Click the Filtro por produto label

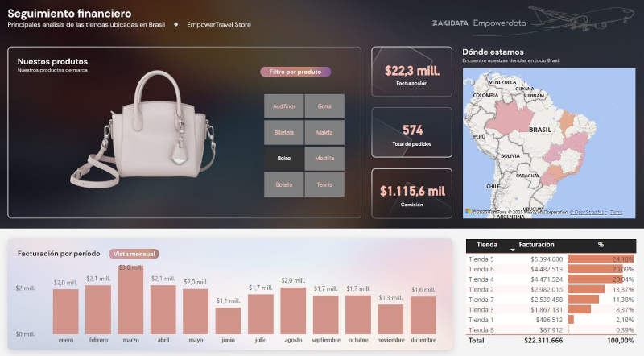coord(295,72)
